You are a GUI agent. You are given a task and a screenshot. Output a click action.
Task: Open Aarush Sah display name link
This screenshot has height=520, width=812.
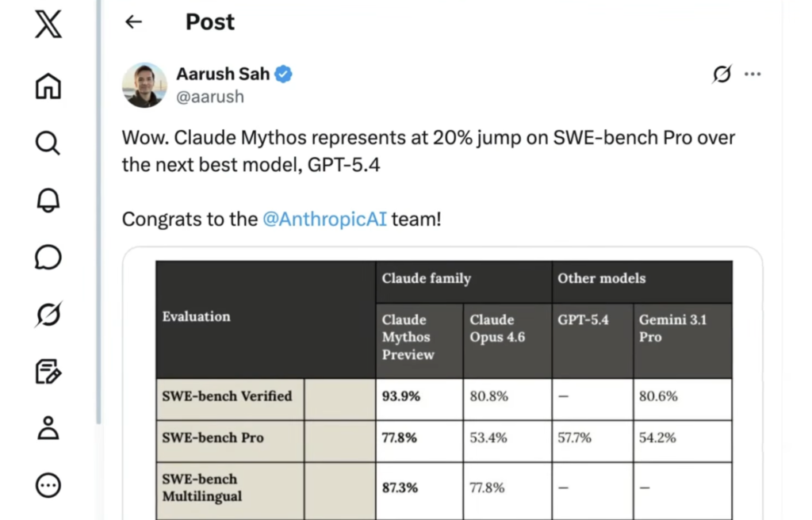[224, 75]
